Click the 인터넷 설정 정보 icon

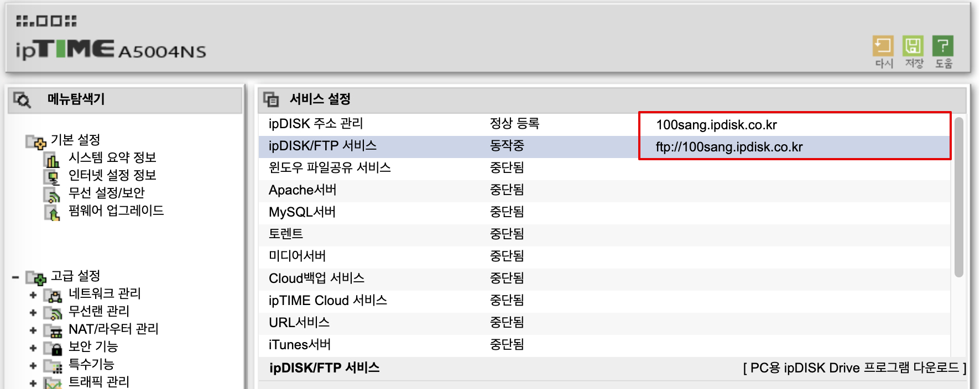tap(52, 177)
